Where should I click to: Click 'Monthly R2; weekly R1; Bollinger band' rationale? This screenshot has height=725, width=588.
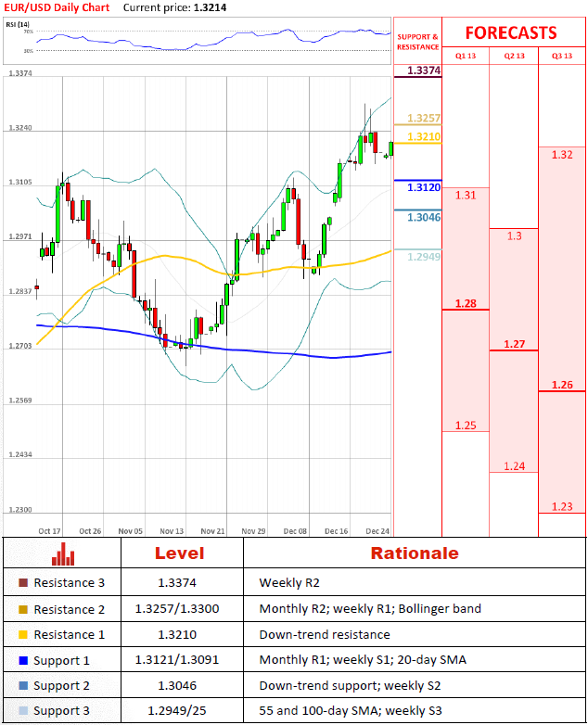click(370, 609)
